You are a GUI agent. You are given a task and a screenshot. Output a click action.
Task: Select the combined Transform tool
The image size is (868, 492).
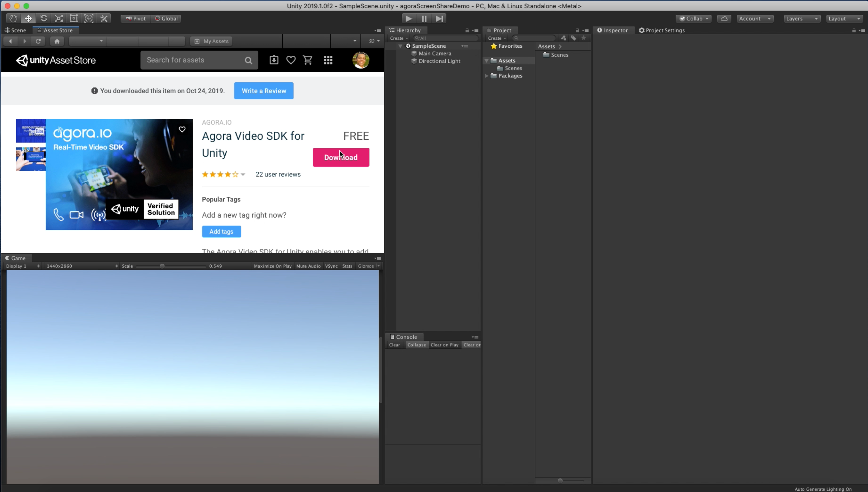click(x=89, y=19)
